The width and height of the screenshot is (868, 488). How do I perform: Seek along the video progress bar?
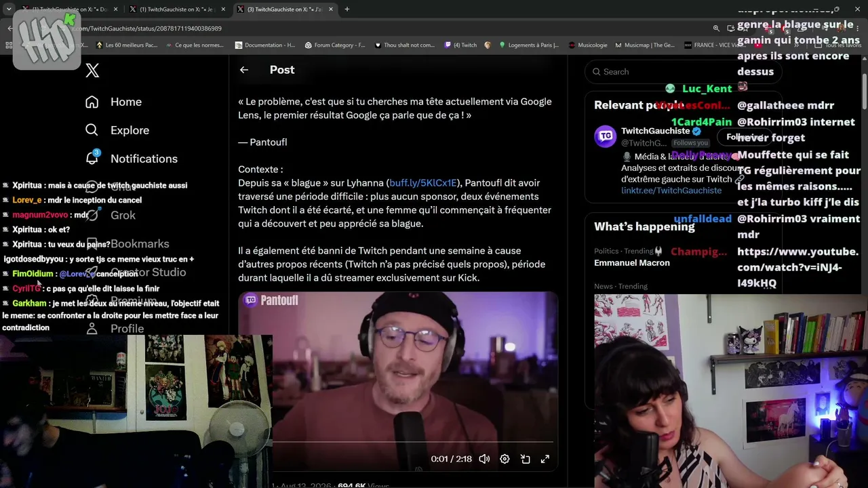tap(414, 443)
